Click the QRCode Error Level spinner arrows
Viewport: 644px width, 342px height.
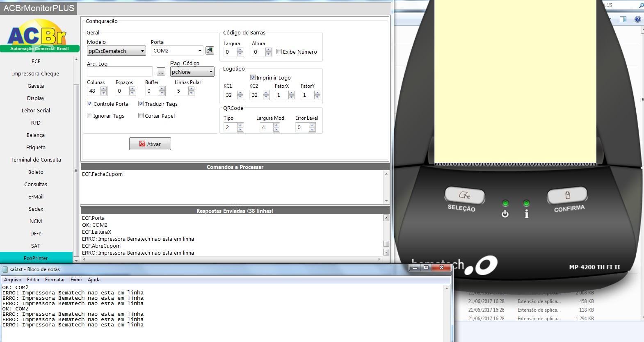(x=312, y=128)
